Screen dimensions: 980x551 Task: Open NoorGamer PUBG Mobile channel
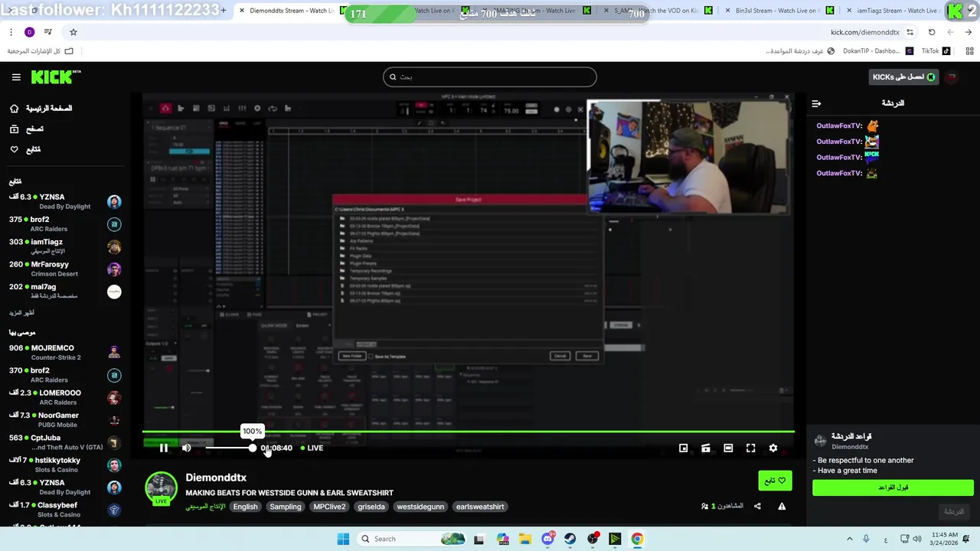[65, 419]
